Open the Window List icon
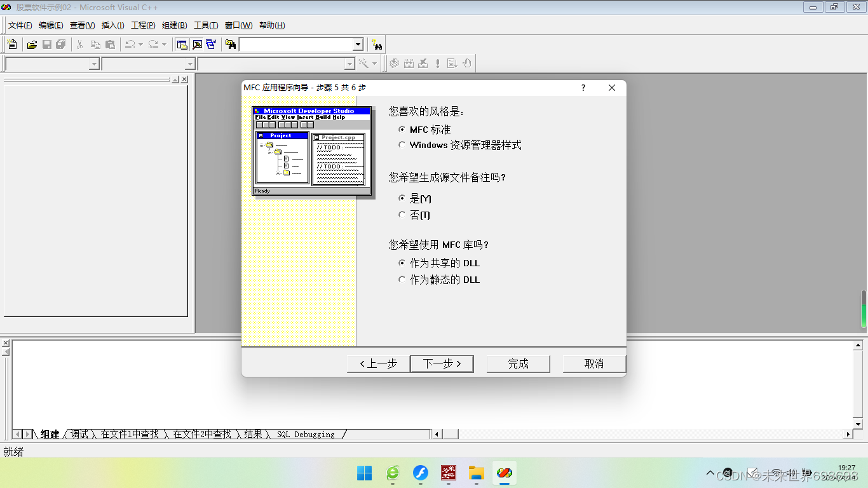The image size is (868, 488). 211,44
